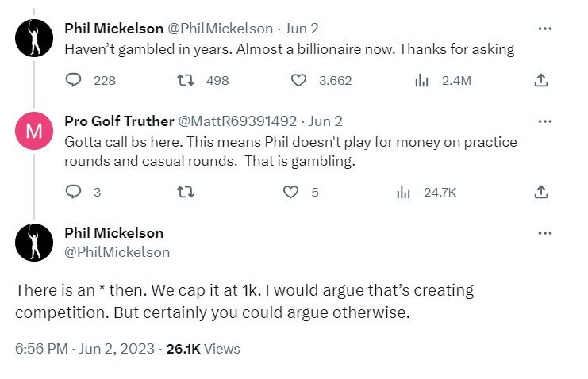Like the tweet with 3,662 likes
Viewport: 588px width, 379px height.
point(299,80)
